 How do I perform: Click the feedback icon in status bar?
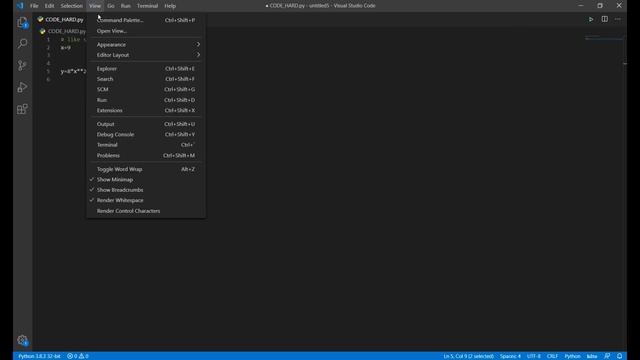(x=607, y=356)
